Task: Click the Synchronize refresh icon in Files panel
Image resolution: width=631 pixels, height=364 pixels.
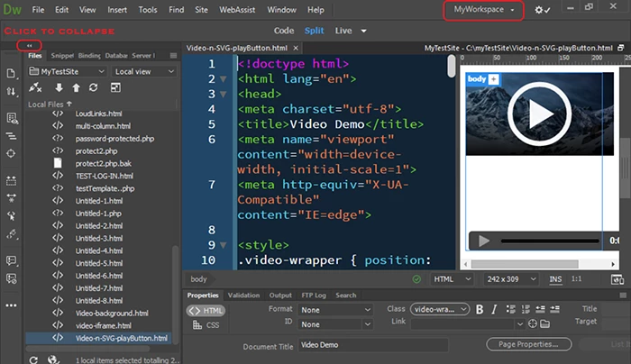Action: click(x=94, y=87)
